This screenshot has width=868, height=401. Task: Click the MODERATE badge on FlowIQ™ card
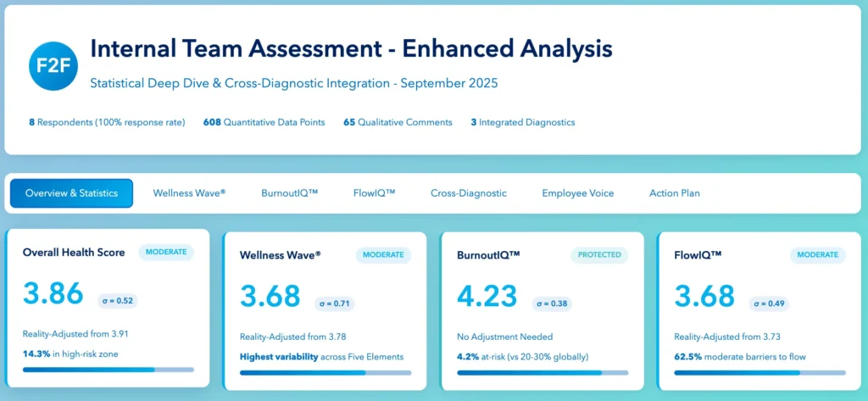tap(818, 254)
